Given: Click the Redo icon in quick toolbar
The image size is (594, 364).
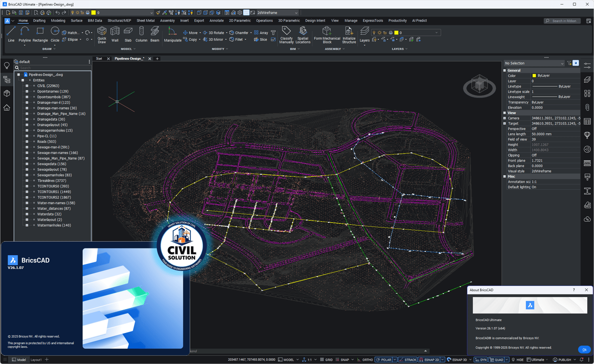Looking at the screenshot, I should tap(64, 13).
